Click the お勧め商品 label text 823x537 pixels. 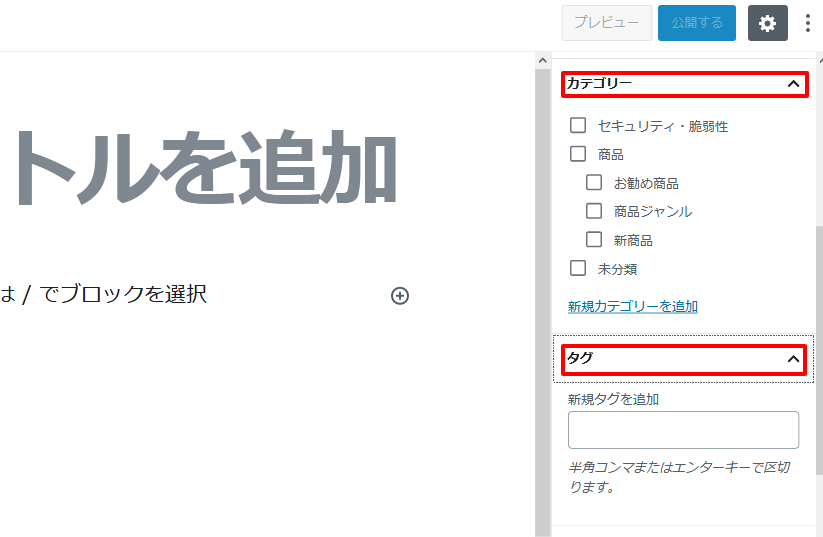pyautogui.click(x=646, y=184)
